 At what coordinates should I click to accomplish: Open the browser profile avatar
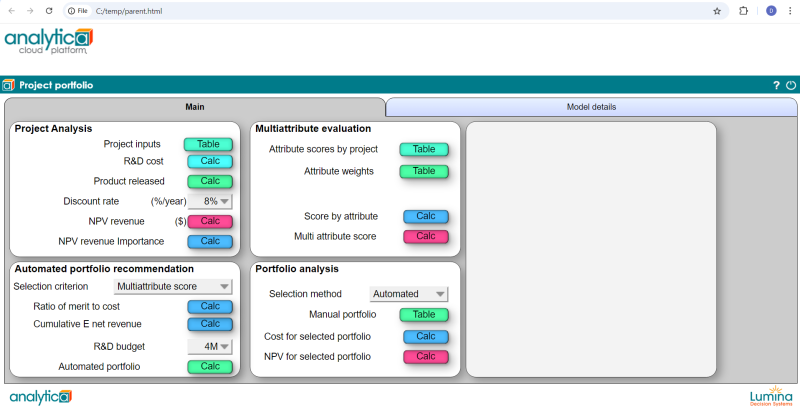point(771,11)
